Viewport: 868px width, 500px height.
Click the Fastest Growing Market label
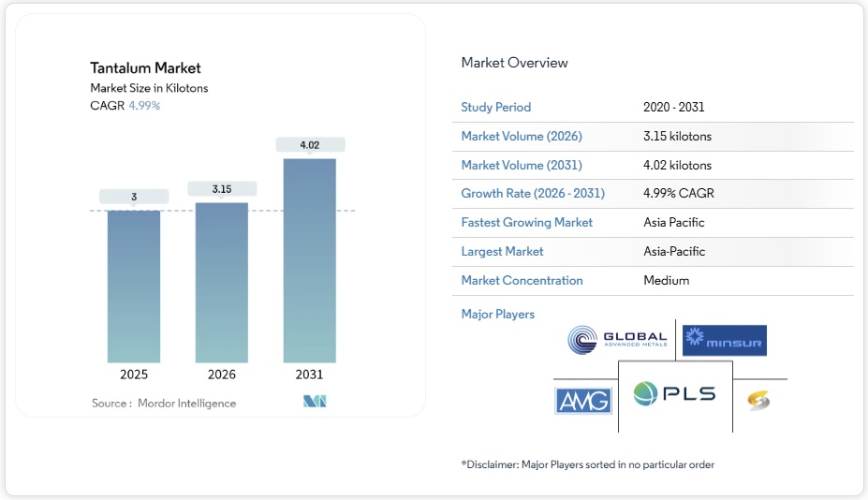click(526, 223)
